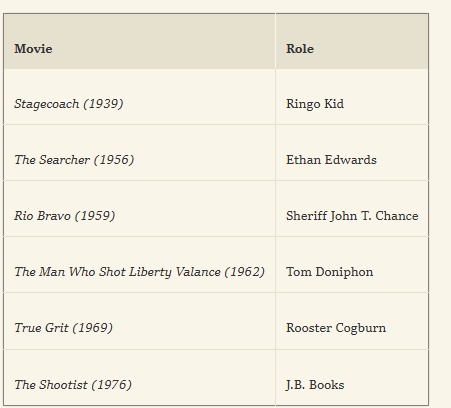Click the Rio Bravo (1959) title
This screenshot has height=408, width=451.
[x=65, y=216]
